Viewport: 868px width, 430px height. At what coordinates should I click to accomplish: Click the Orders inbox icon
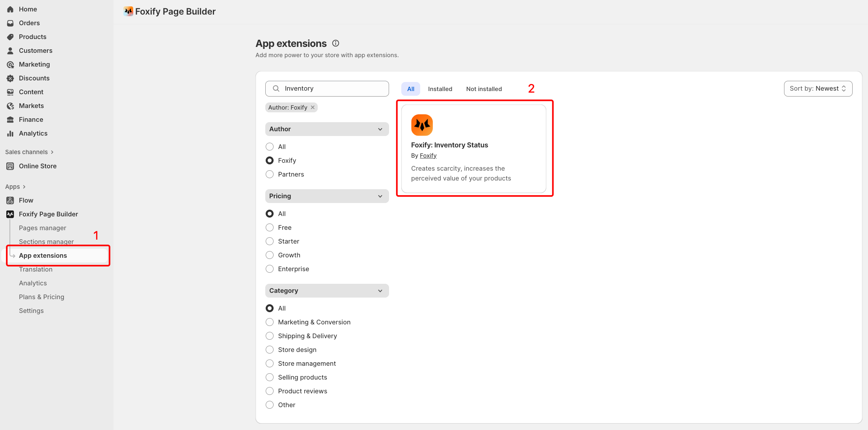point(10,23)
